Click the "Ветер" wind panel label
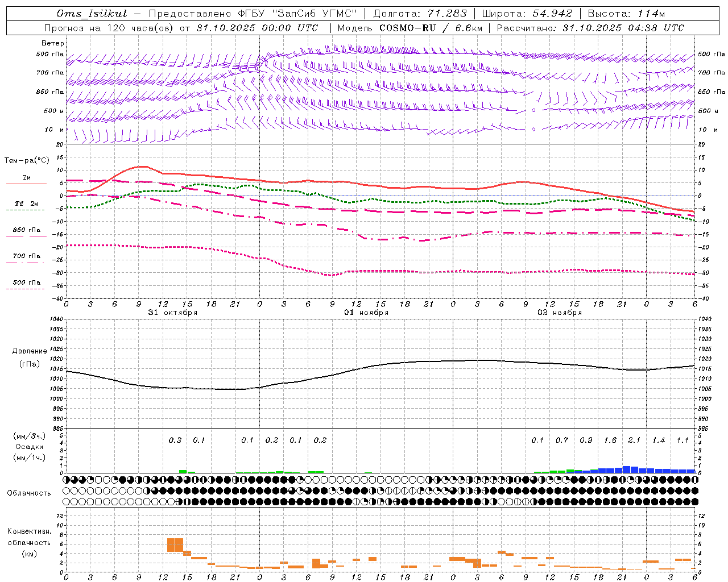Image resolution: width=728 pixels, height=582 pixels. 53,43
